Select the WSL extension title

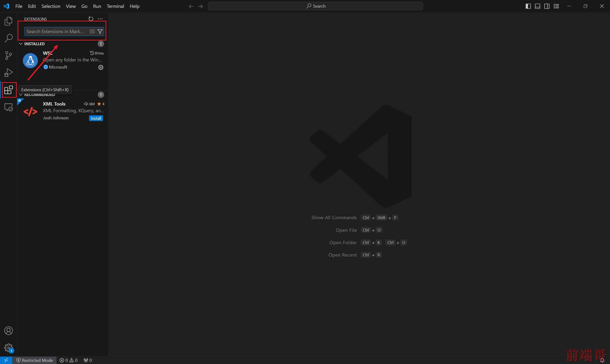point(48,53)
